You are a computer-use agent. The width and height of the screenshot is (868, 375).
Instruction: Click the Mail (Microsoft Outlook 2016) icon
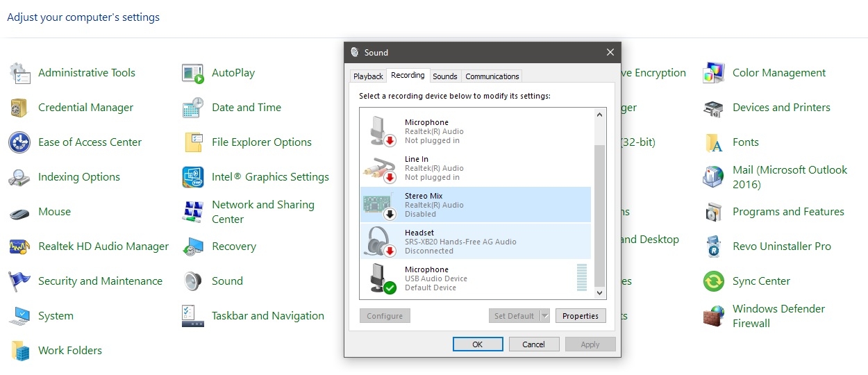click(714, 177)
